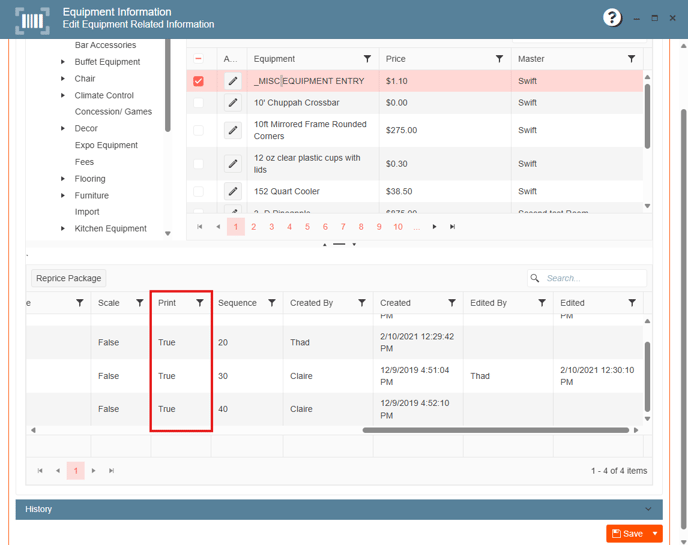688x545 pixels.
Task: Expand the Buffet Equipment tree node
Action: [x=64, y=62]
